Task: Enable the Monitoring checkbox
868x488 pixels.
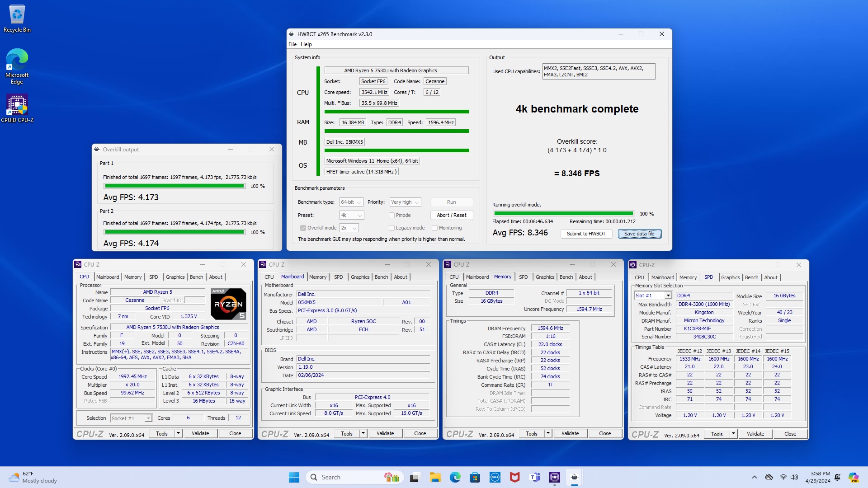Action: 434,228
